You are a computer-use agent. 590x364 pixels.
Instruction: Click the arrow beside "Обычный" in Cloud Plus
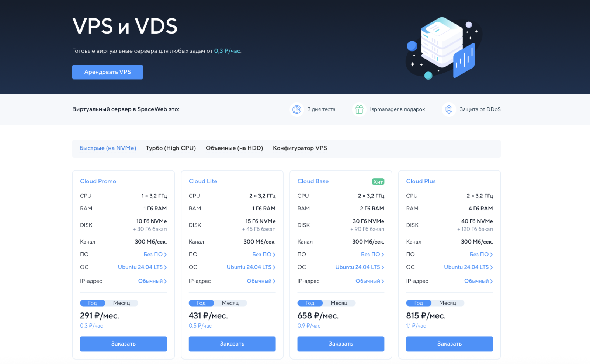point(492,281)
